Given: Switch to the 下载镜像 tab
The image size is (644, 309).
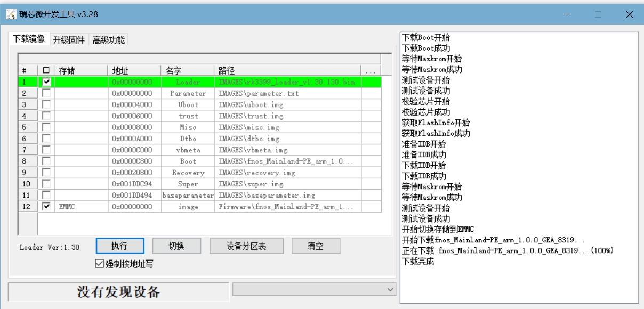Looking at the screenshot, I should (29, 39).
